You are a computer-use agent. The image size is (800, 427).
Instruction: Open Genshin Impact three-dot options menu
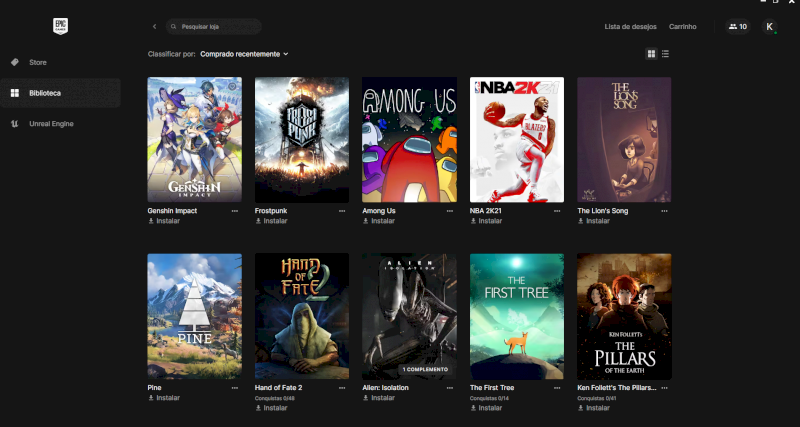click(235, 211)
